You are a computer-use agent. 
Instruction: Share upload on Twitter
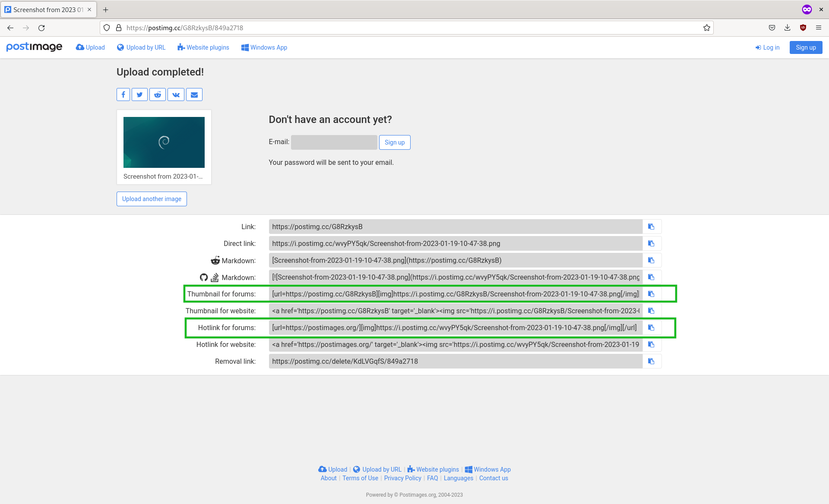click(139, 94)
